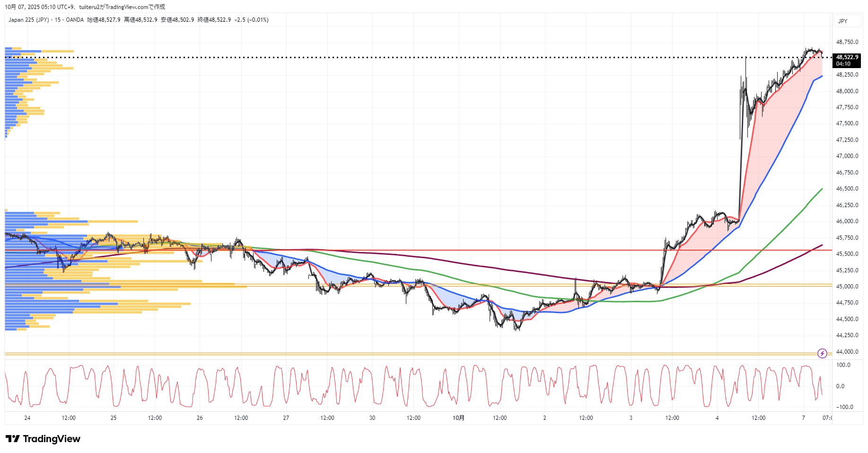Click the OANDA source label in chart header
The height and width of the screenshot is (453, 868).
coord(75,20)
